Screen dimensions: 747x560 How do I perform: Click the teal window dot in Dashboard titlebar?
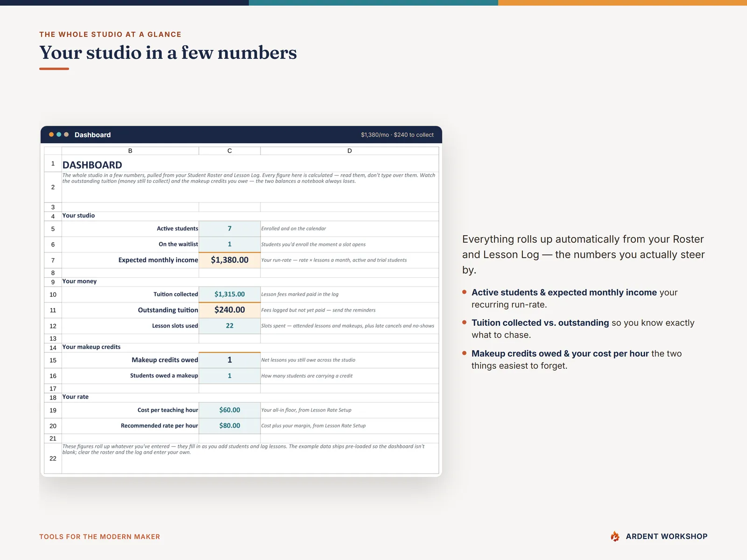(x=59, y=134)
